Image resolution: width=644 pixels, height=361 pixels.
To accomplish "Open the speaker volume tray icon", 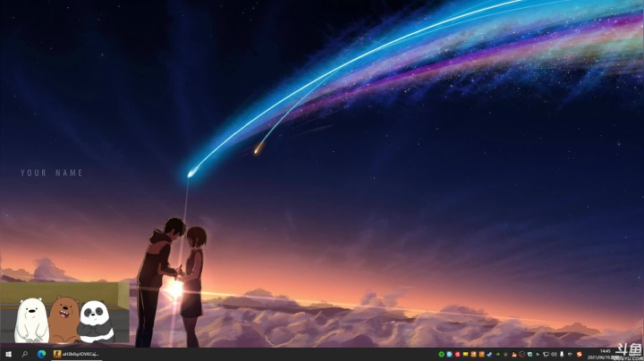I will 554,354.
